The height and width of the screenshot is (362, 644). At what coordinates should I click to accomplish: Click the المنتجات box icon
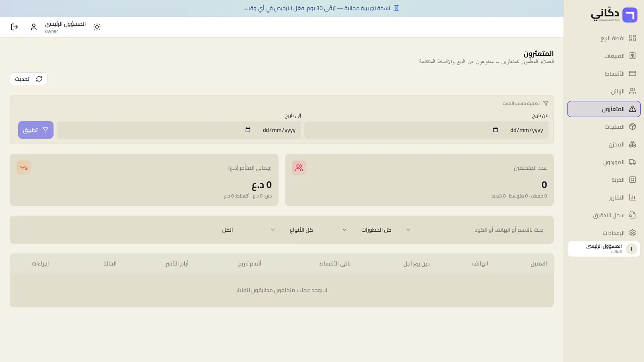(632, 127)
